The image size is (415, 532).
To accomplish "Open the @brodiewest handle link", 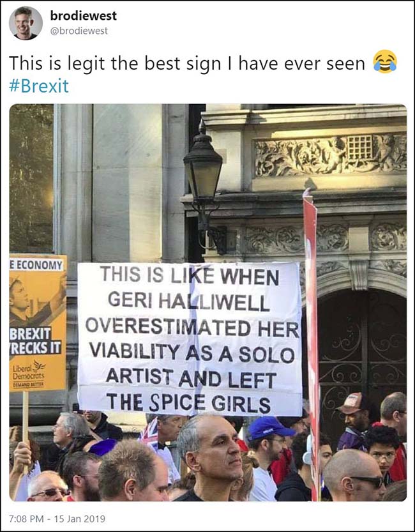I will pyautogui.click(x=79, y=31).
